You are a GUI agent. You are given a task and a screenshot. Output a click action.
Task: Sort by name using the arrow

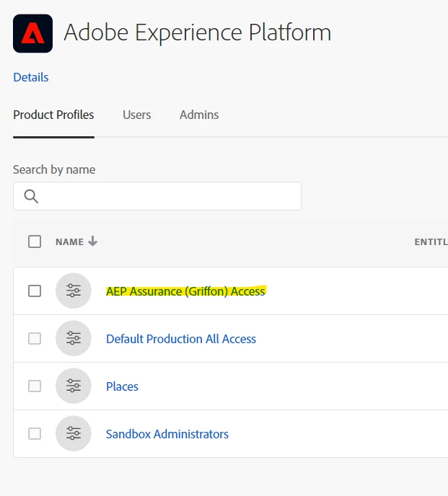(92, 242)
